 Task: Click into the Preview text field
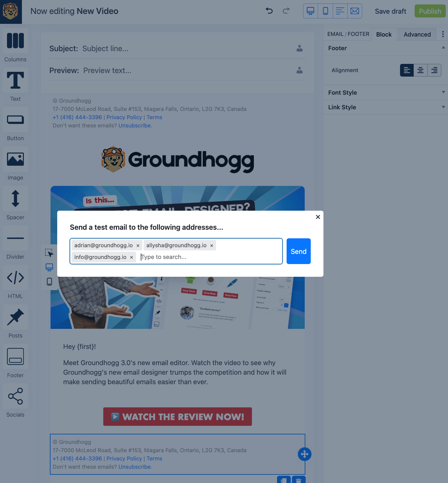[x=188, y=71]
